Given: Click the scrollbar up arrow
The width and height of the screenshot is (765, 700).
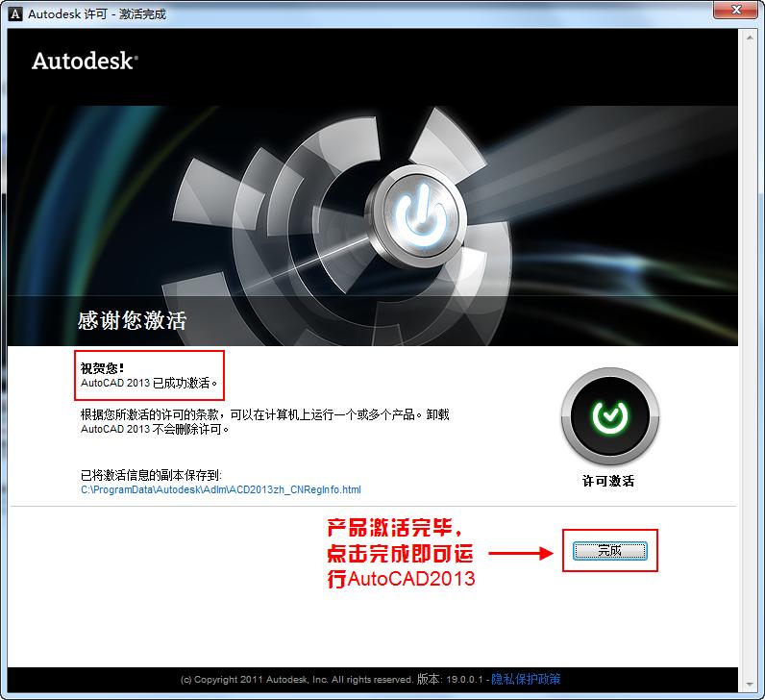Looking at the screenshot, I should pos(750,37).
